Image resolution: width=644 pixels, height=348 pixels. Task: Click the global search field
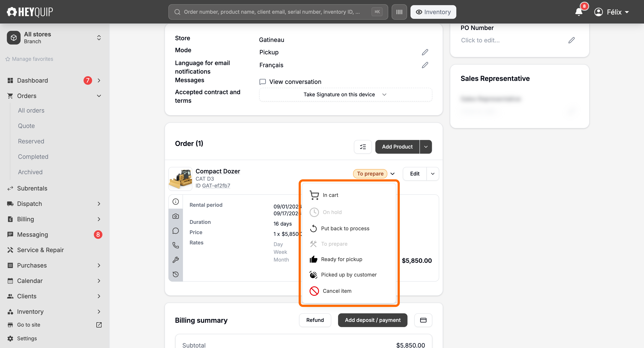[278, 12]
